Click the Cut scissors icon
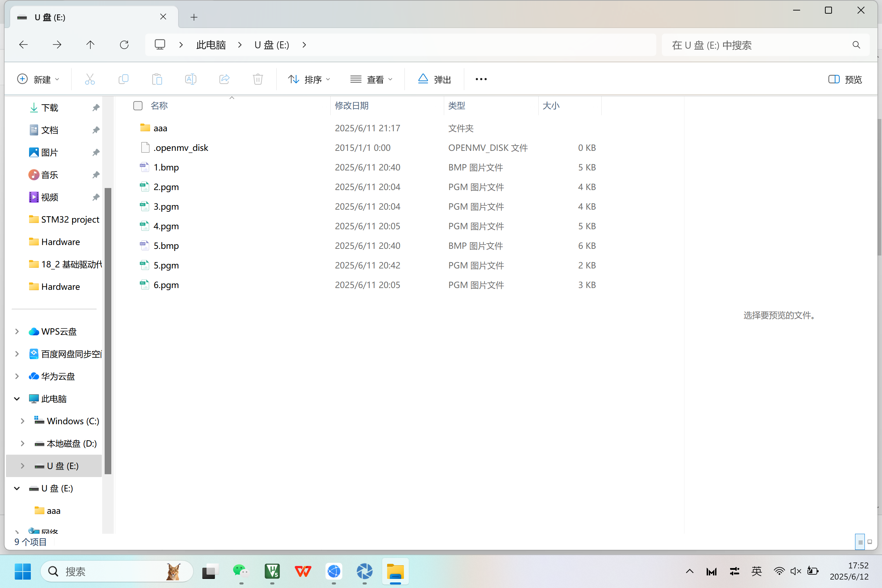This screenshot has height=588, width=882. pyautogui.click(x=90, y=79)
